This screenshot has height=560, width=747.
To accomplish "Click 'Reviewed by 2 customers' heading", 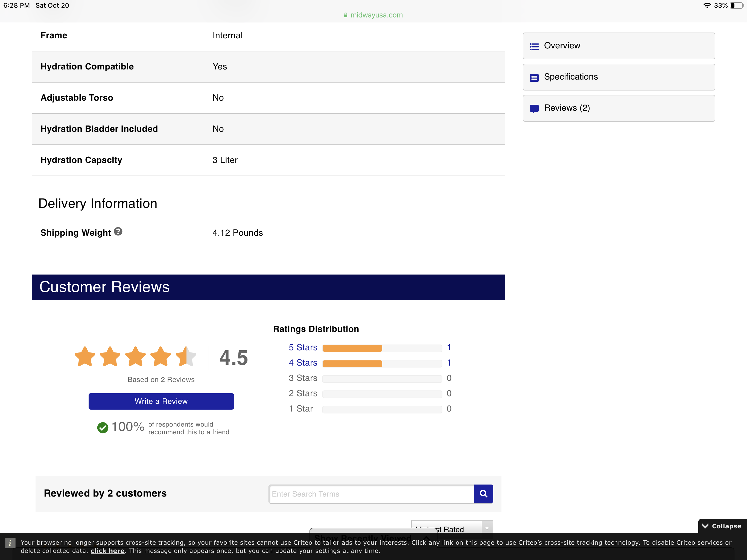I will (105, 494).
